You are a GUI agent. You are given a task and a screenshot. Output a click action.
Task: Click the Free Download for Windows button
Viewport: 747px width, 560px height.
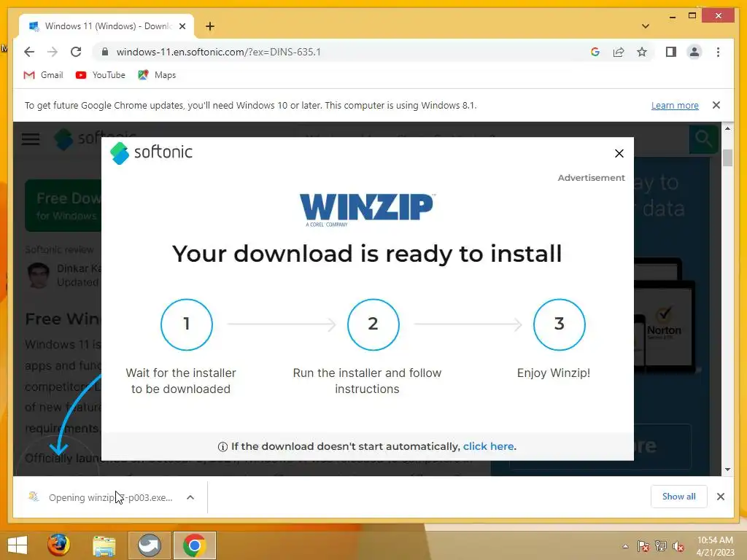(63, 205)
